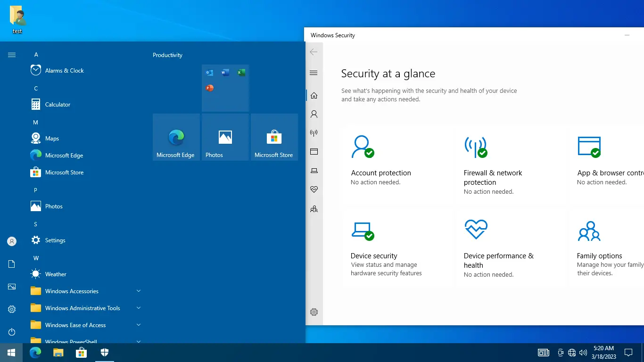Select Device performance heart icon in sidebar
This screenshot has width=644, height=362.
point(314,189)
